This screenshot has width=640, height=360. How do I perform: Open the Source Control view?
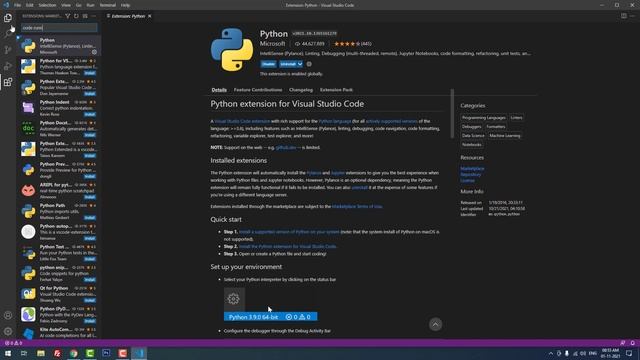[x=8, y=50]
